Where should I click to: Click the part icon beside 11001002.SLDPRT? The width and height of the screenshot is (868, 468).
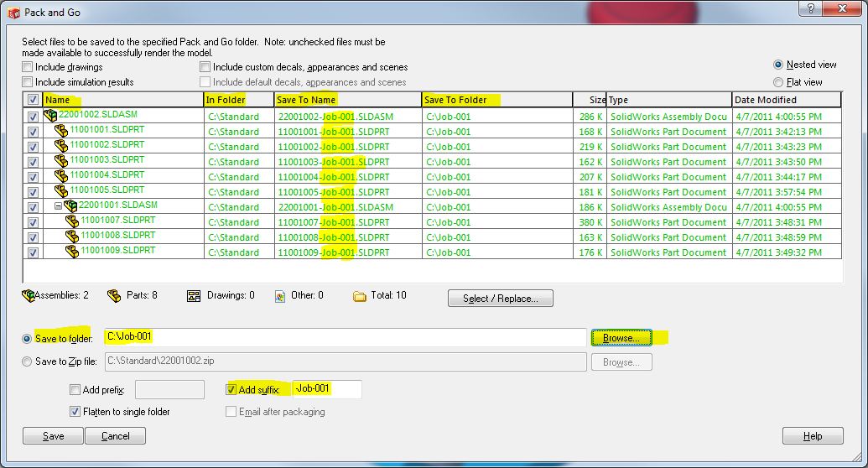[x=61, y=146]
